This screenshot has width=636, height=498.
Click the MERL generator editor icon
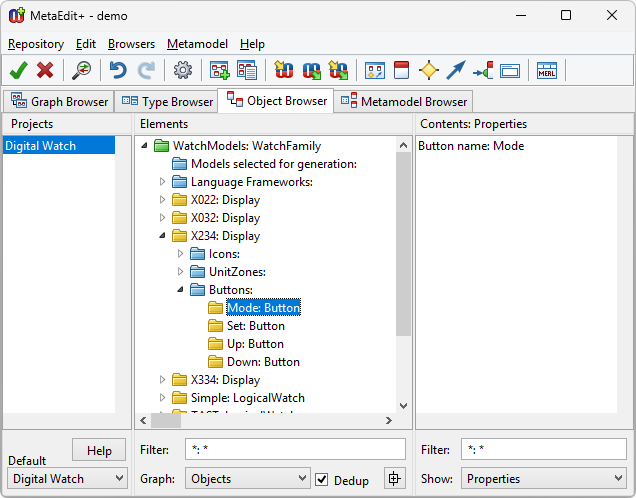click(546, 70)
